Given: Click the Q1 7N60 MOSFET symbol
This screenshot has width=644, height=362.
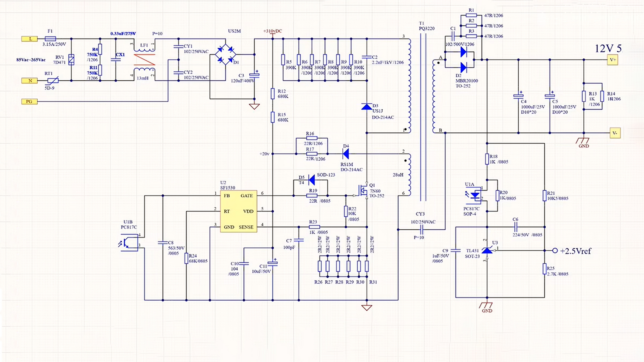Looking at the screenshot, I should [363, 191].
